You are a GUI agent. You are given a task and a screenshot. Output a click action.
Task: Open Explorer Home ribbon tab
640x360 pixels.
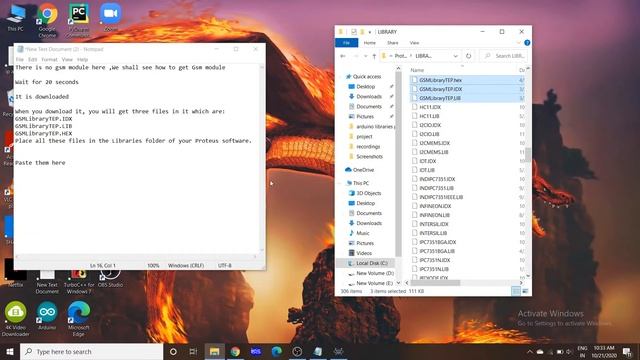(x=369, y=43)
